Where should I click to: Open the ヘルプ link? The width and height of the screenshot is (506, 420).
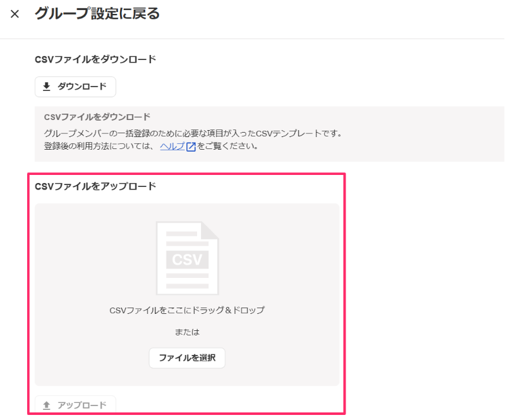pyautogui.click(x=172, y=146)
